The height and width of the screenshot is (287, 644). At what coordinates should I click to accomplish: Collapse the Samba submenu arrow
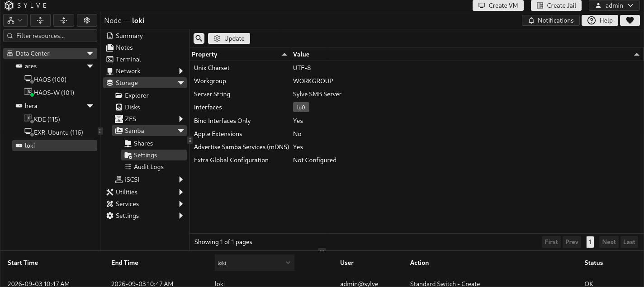(181, 131)
